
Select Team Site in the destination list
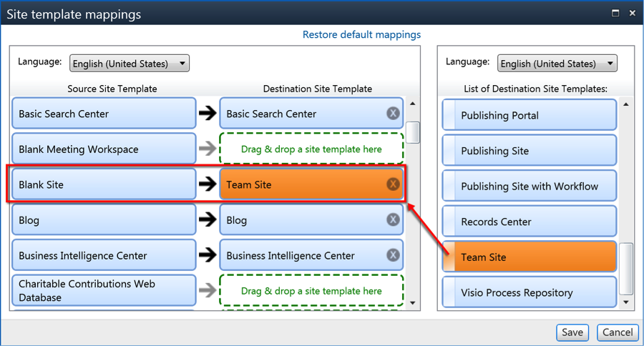530,257
